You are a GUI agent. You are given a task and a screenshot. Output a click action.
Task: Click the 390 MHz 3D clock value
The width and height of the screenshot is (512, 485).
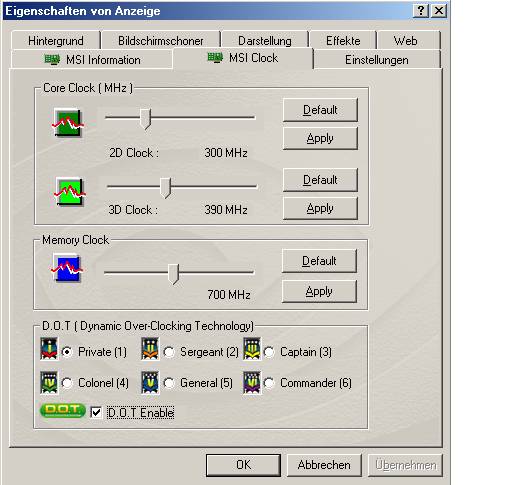click(226, 210)
